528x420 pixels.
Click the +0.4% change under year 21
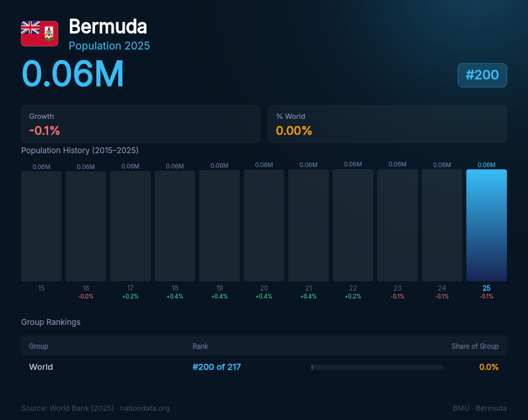[x=308, y=297]
